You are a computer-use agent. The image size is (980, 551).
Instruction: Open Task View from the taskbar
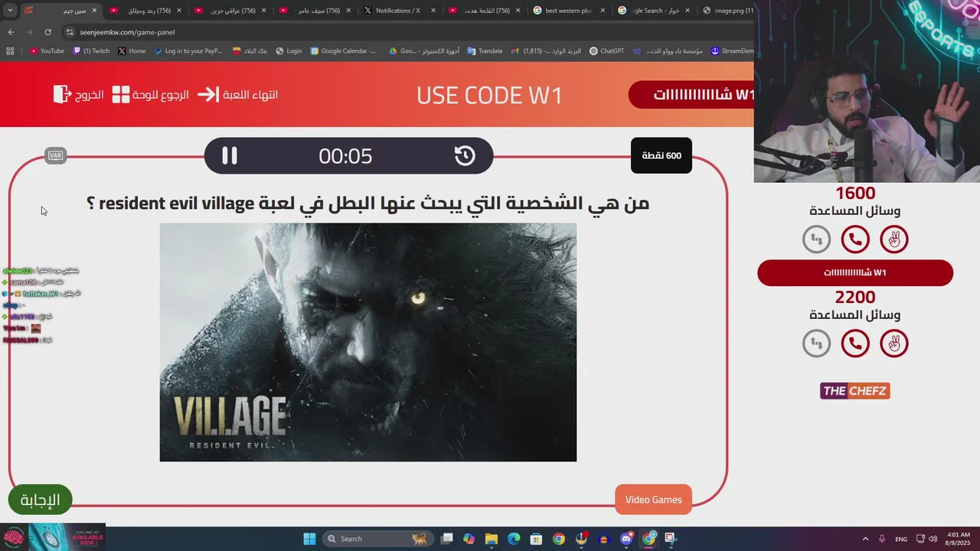point(447,539)
